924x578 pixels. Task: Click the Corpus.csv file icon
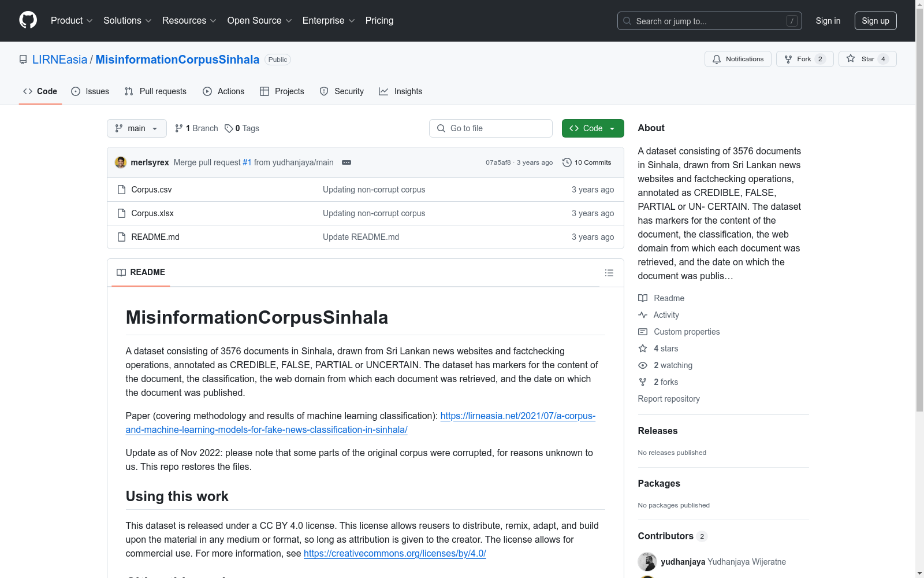(x=121, y=190)
